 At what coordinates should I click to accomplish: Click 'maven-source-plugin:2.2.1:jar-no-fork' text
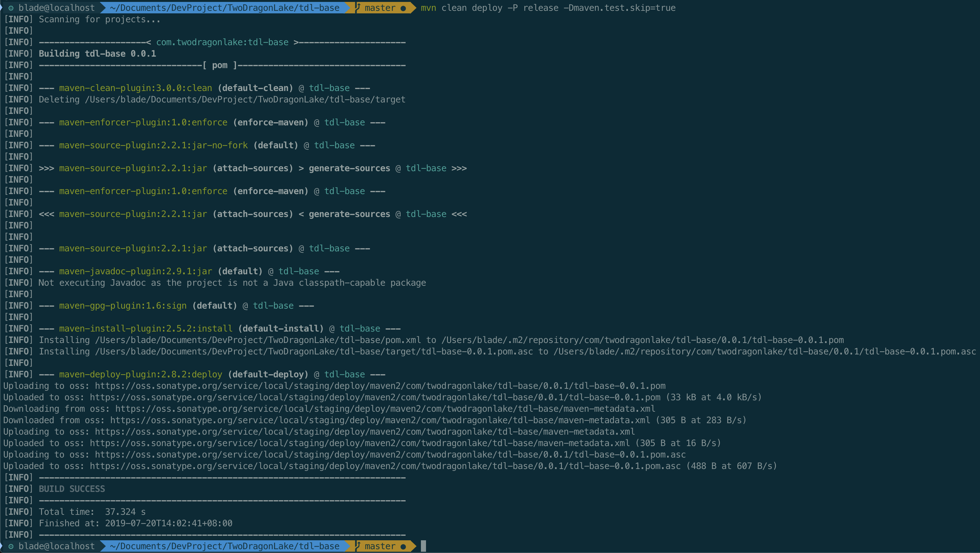click(x=153, y=145)
